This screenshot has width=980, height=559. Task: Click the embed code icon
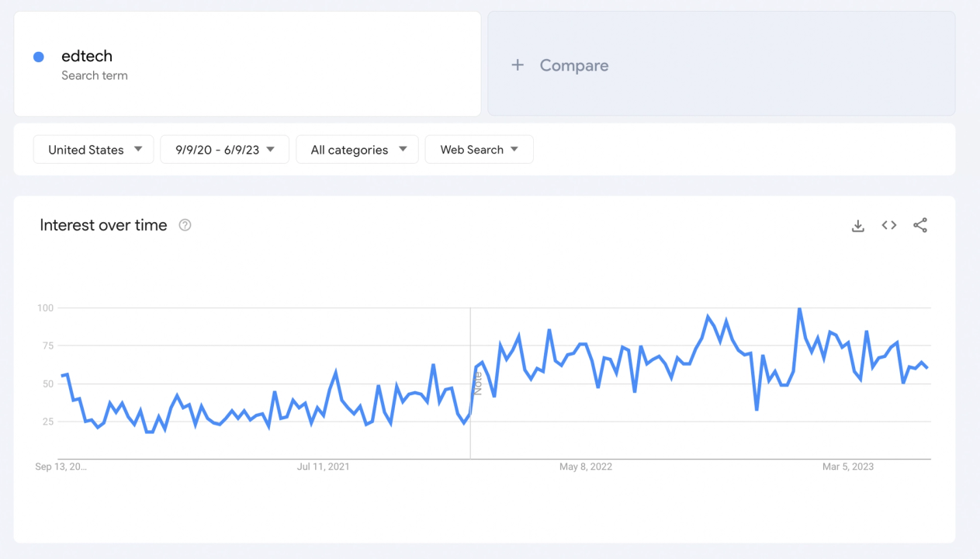pos(889,225)
